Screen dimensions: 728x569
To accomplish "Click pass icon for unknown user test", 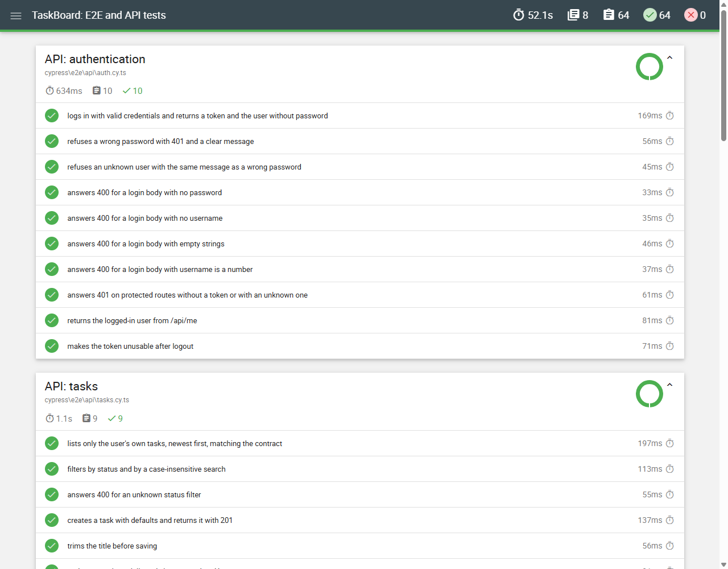I will click(52, 167).
